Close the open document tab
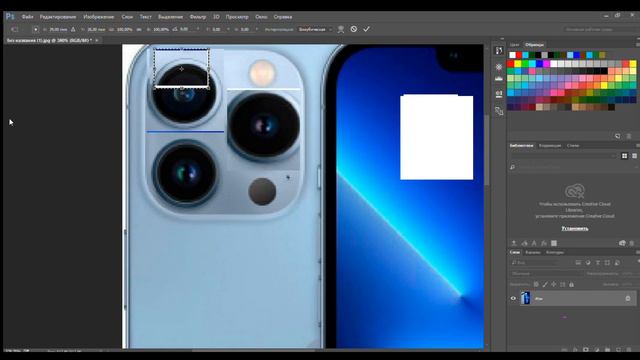Image resolution: width=640 pixels, height=360 pixels. (x=97, y=40)
